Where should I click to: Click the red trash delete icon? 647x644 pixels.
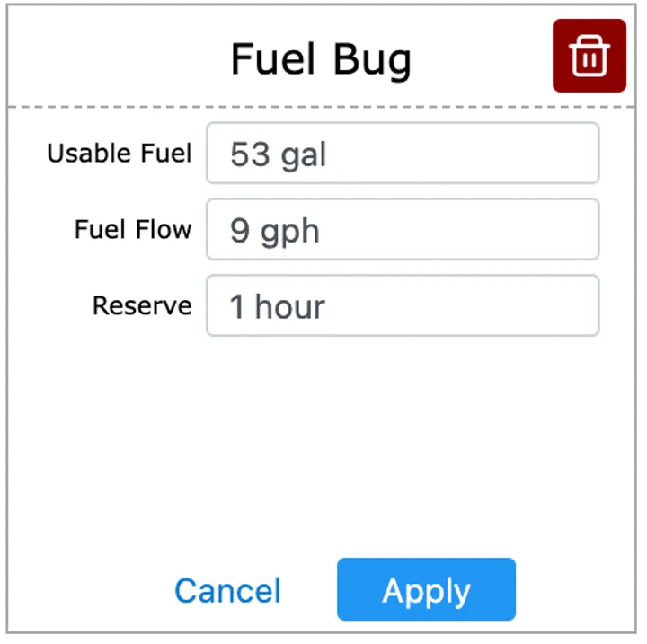[x=589, y=56]
